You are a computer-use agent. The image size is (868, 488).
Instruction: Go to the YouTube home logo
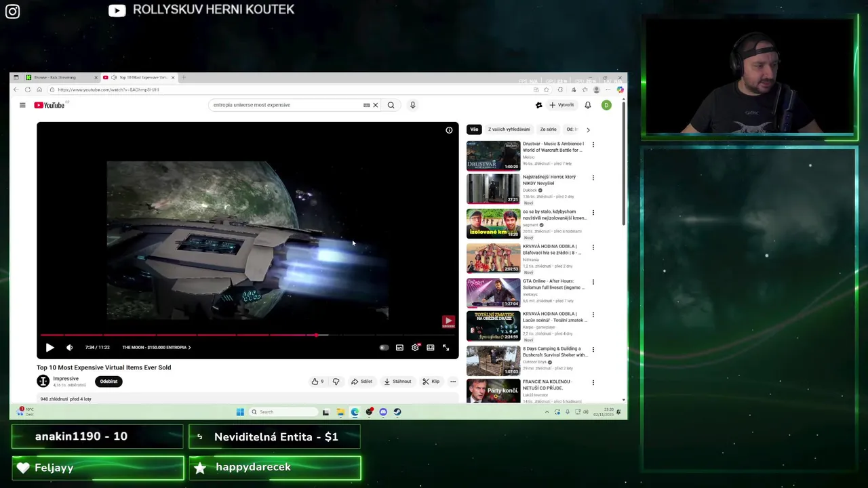pos(50,105)
